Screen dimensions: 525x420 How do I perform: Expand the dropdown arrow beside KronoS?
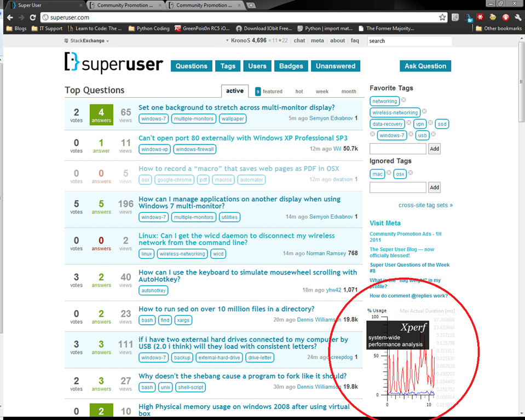227,40
